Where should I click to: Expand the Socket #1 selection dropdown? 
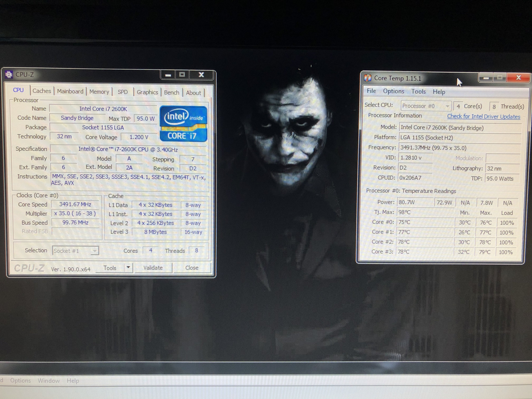95,251
